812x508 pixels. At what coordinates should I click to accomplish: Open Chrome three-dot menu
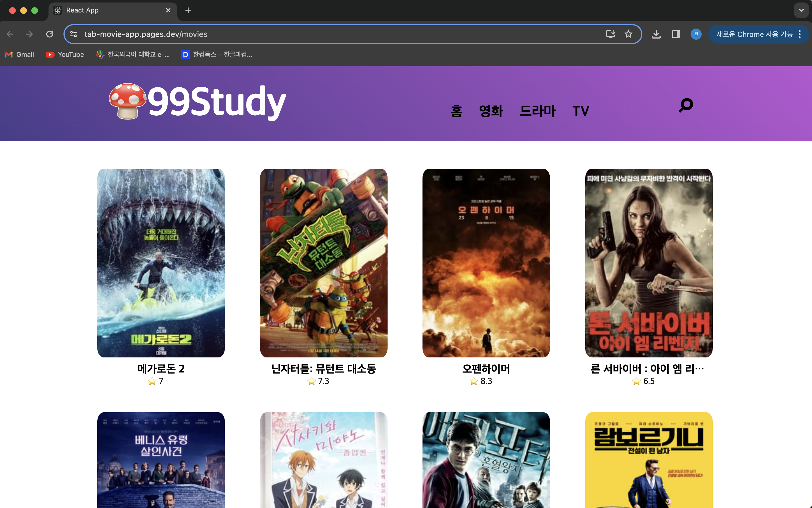click(x=800, y=34)
